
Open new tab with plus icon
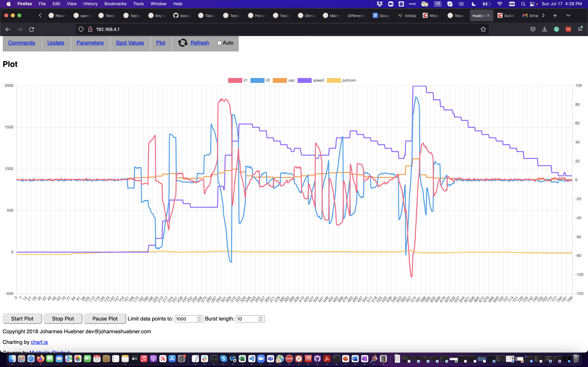click(x=555, y=16)
